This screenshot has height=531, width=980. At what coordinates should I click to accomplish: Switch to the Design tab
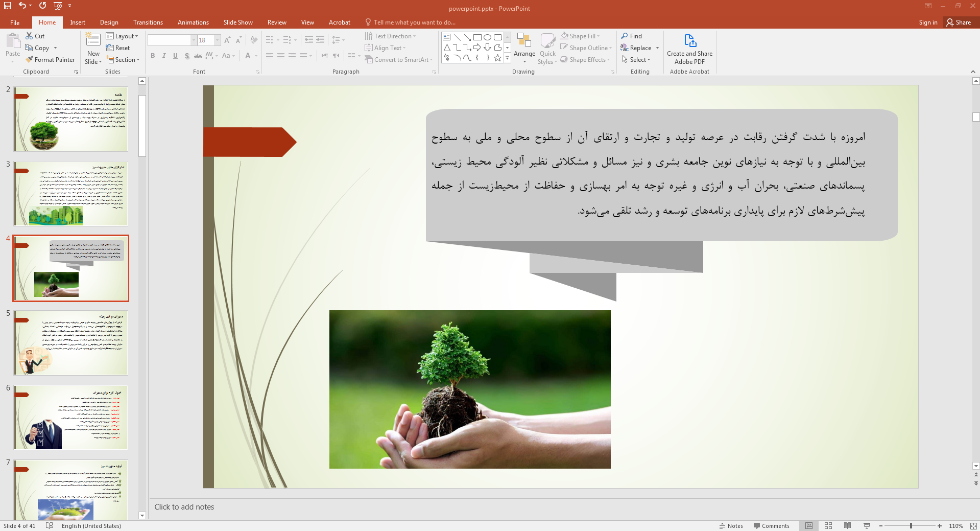[x=109, y=22]
